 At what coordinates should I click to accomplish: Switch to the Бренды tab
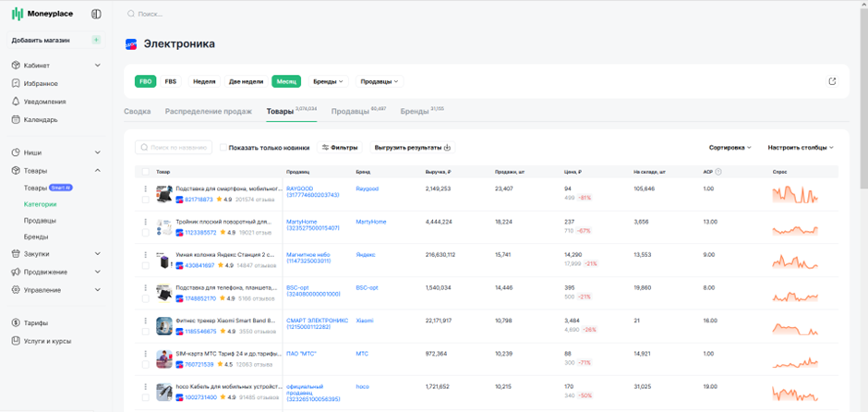click(x=422, y=111)
